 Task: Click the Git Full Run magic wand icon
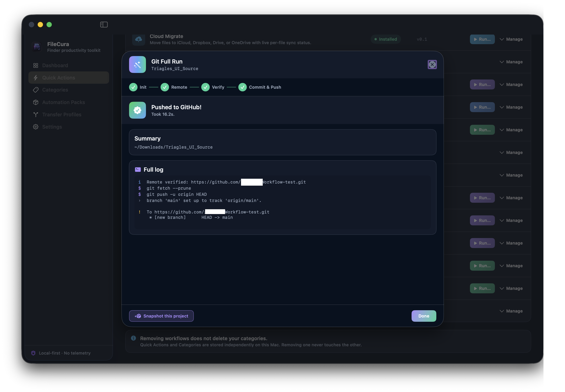[x=137, y=65]
